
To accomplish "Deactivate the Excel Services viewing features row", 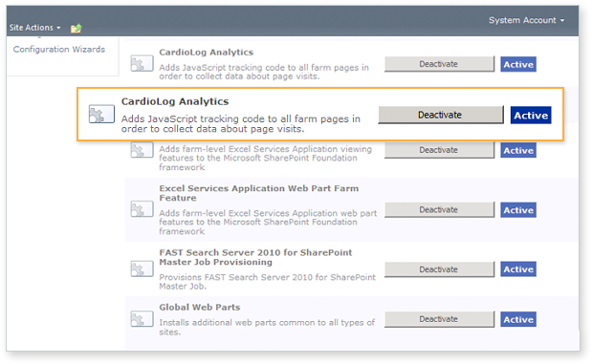I will [x=439, y=150].
